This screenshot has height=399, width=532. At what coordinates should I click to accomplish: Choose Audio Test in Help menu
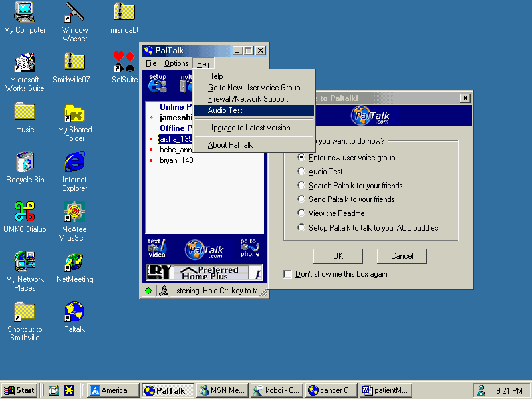[x=254, y=110]
